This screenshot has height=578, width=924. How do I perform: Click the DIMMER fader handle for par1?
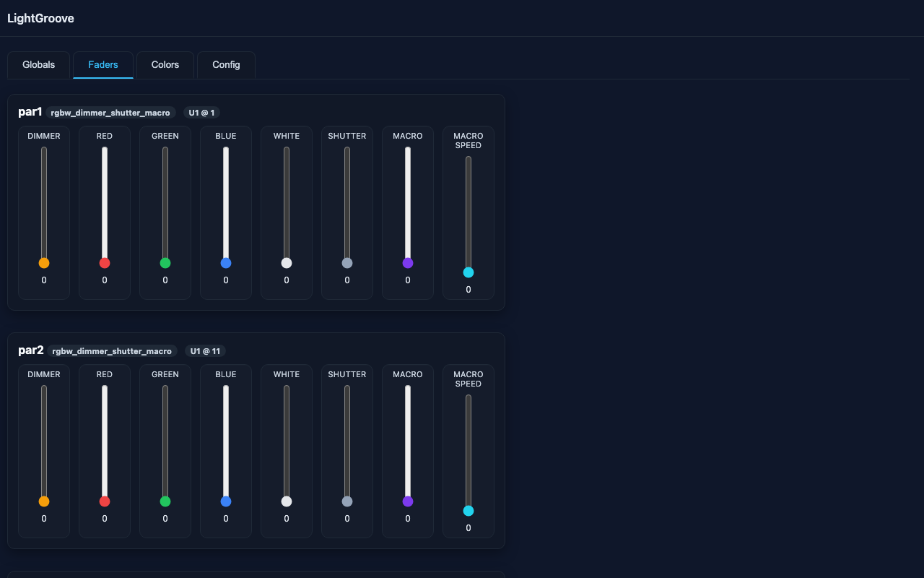(44, 262)
